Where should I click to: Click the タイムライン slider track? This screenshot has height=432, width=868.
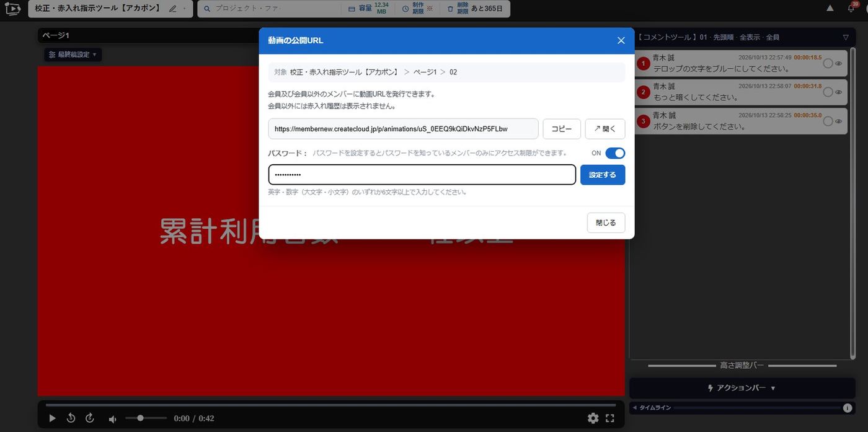coord(756,408)
